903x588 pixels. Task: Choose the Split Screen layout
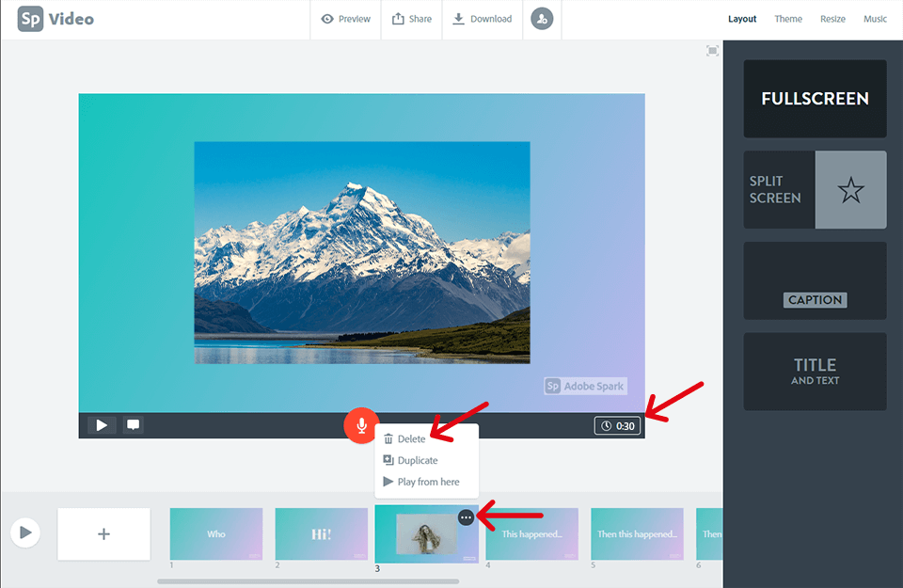815,189
